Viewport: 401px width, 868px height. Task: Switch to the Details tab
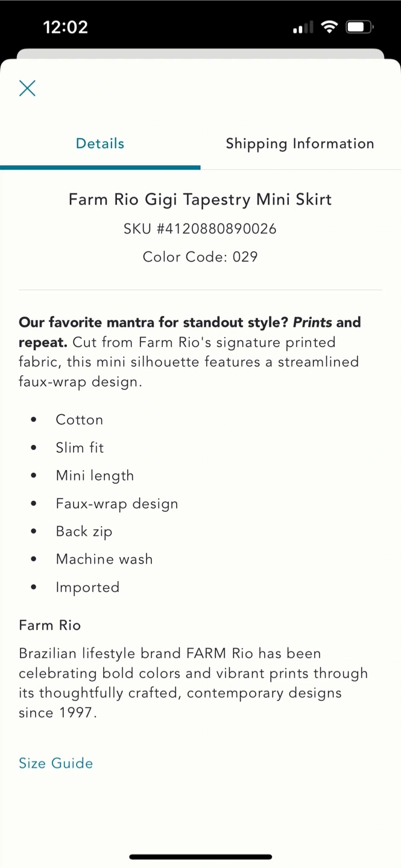coord(100,143)
